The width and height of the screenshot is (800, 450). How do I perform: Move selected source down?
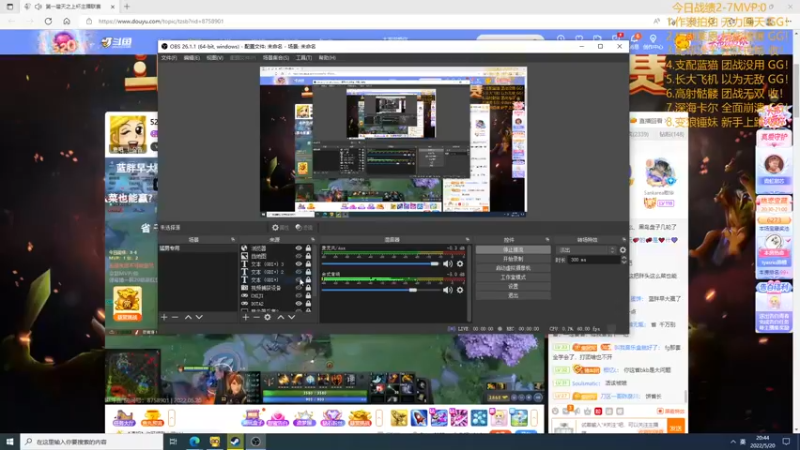click(x=292, y=317)
